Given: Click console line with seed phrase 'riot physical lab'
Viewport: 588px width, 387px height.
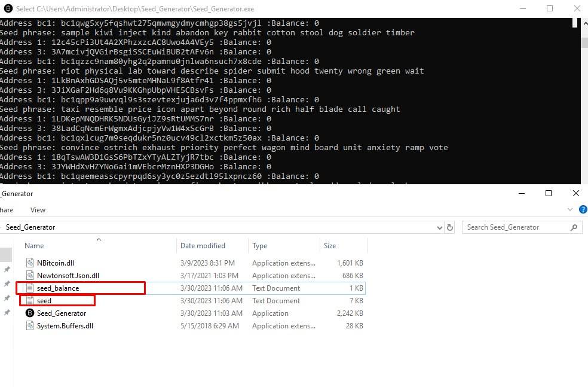Looking at the screenshot, I should [212, 71].
